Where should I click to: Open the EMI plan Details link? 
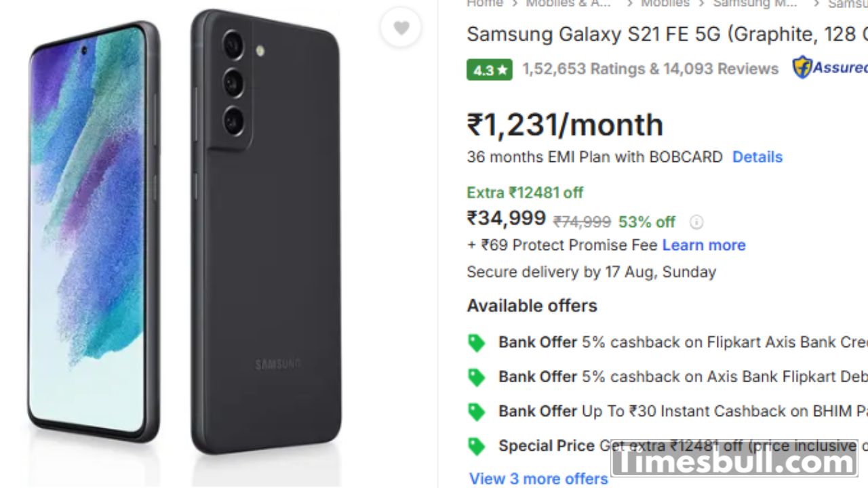pyautogui.click(x=757, y=157)
